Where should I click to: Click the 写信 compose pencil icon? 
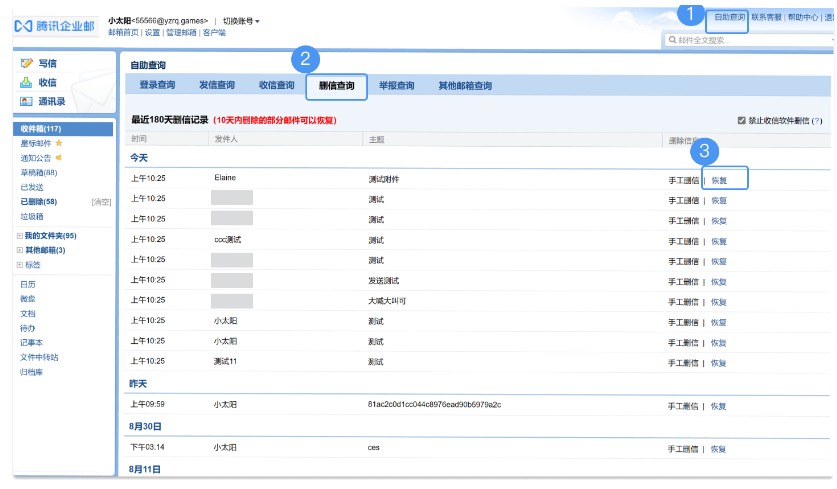26,63
